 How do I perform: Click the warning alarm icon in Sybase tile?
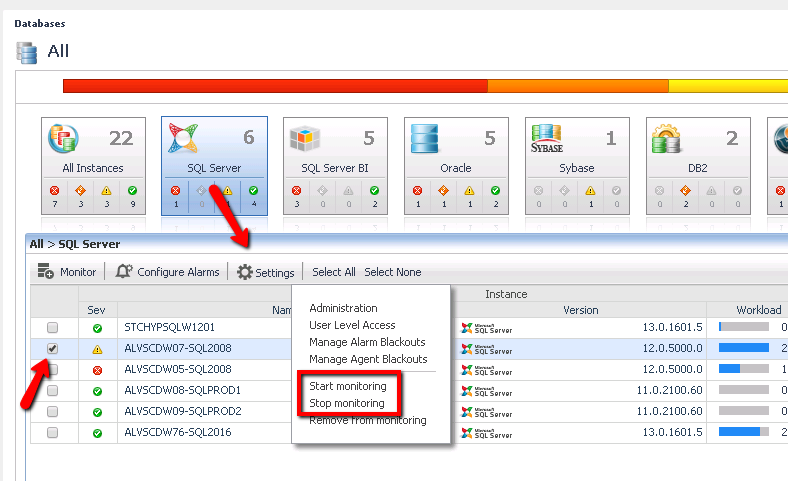tap(590, 190)
